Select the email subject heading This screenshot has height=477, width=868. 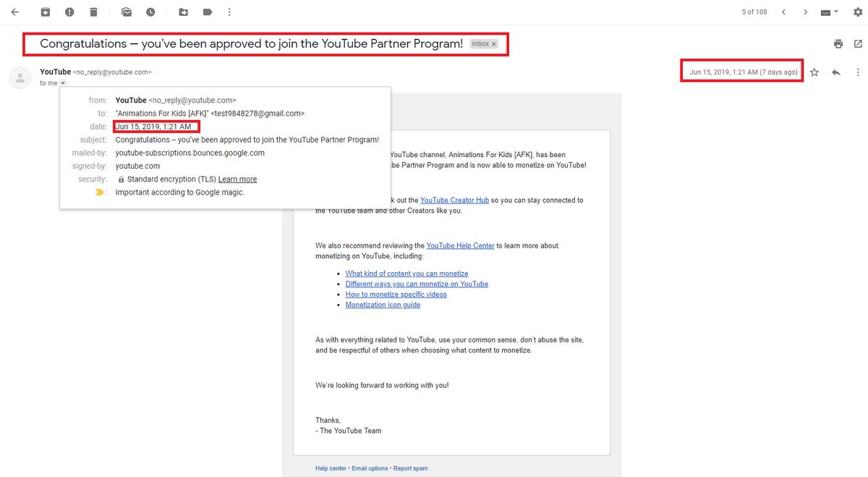[x=251, y=44]
